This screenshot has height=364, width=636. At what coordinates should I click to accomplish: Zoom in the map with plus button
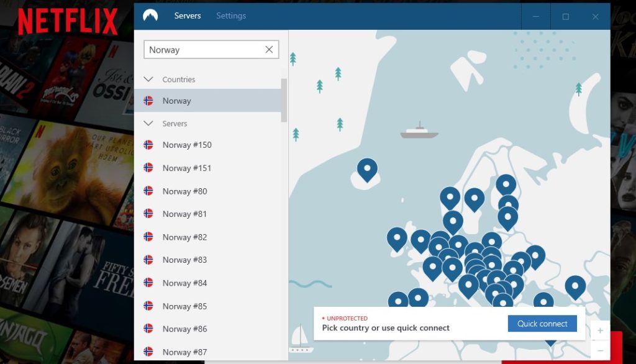(601, 330)
